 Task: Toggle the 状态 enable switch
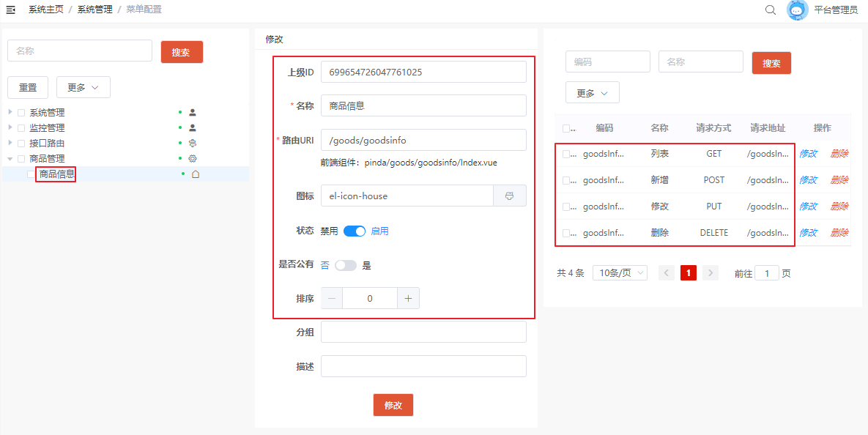pyautogui.click(x=355, y=231)
